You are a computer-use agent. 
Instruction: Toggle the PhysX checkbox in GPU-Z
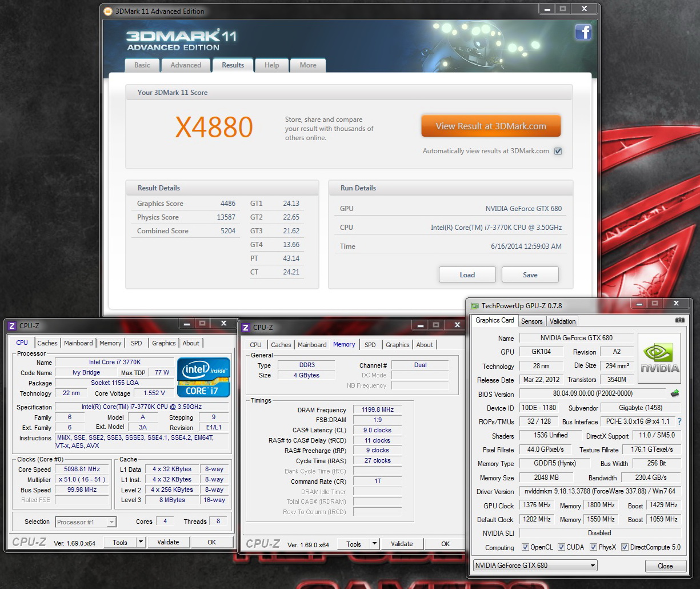click(x=593, y=547)
